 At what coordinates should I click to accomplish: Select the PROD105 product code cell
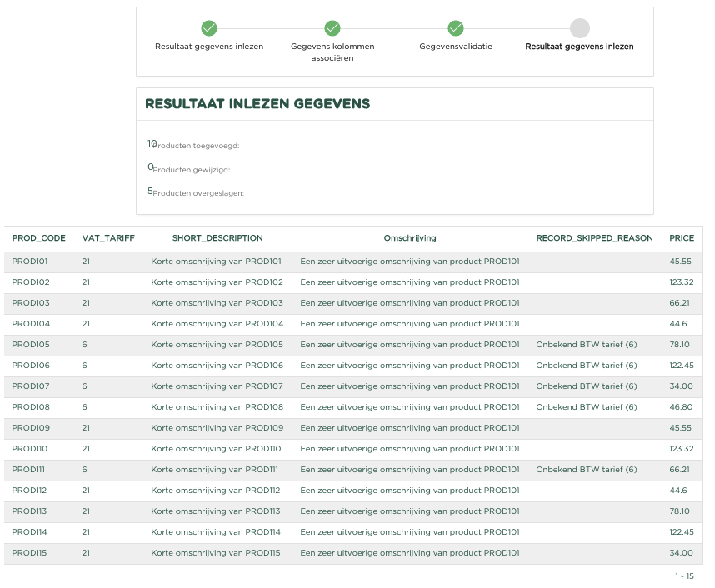point(31,345)
